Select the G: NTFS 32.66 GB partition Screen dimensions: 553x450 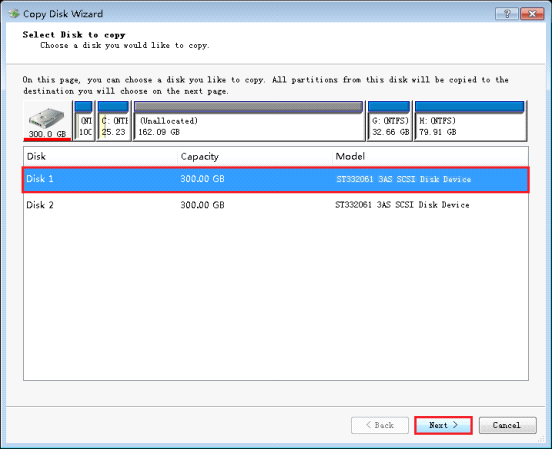click(x=389, y=121)
